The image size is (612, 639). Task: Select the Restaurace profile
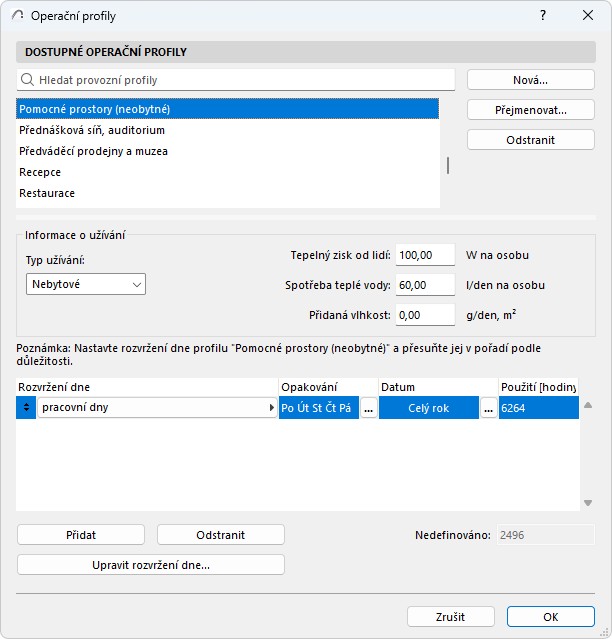228,193
